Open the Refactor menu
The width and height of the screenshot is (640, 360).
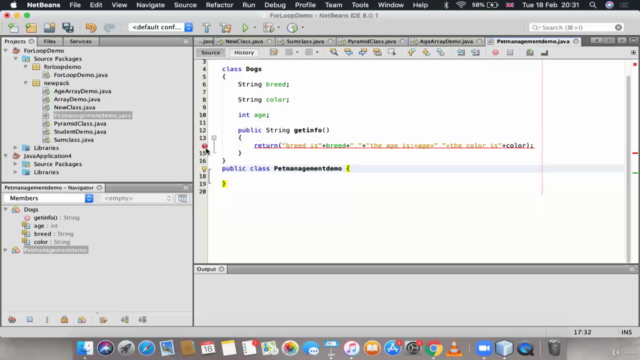[219, 5]
